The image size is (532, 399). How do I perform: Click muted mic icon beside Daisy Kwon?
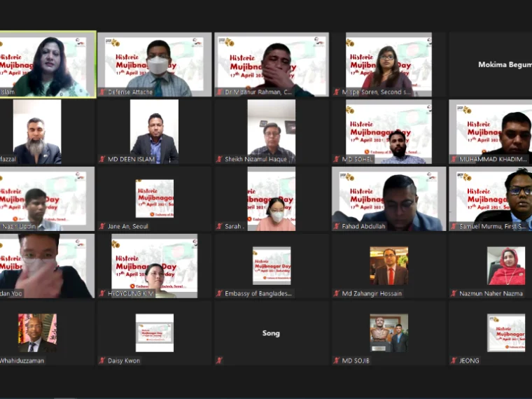(x=101, y=360)
